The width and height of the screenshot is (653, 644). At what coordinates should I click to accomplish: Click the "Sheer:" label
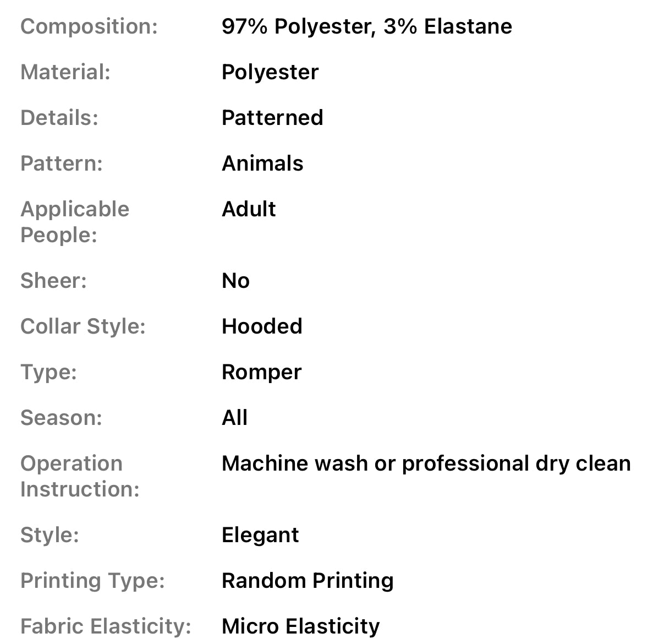(x=53, y=281)
